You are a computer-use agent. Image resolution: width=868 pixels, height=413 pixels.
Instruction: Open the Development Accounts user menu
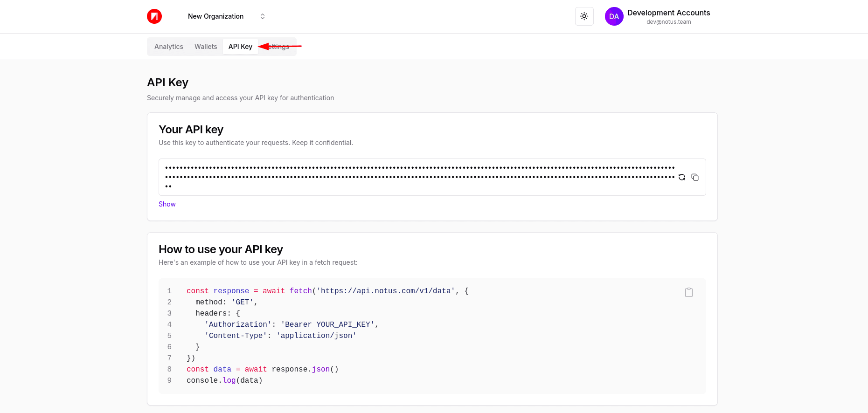point(668,13)
